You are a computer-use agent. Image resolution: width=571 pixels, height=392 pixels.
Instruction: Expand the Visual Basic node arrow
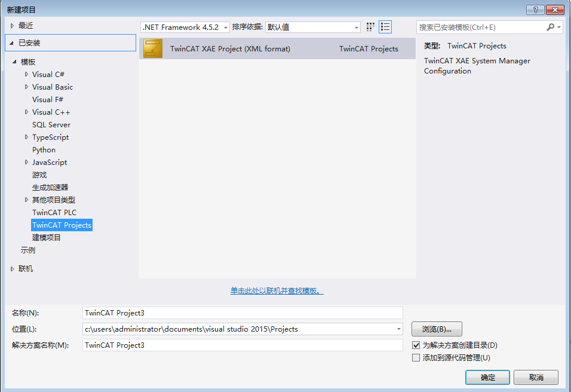[x=26, y=87]
